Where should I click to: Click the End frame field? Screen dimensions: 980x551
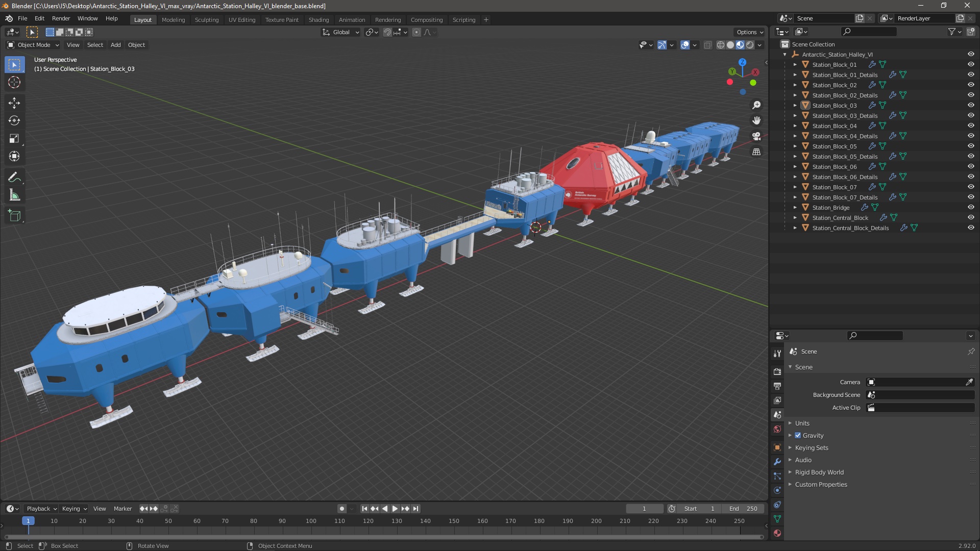click(743, 509)
